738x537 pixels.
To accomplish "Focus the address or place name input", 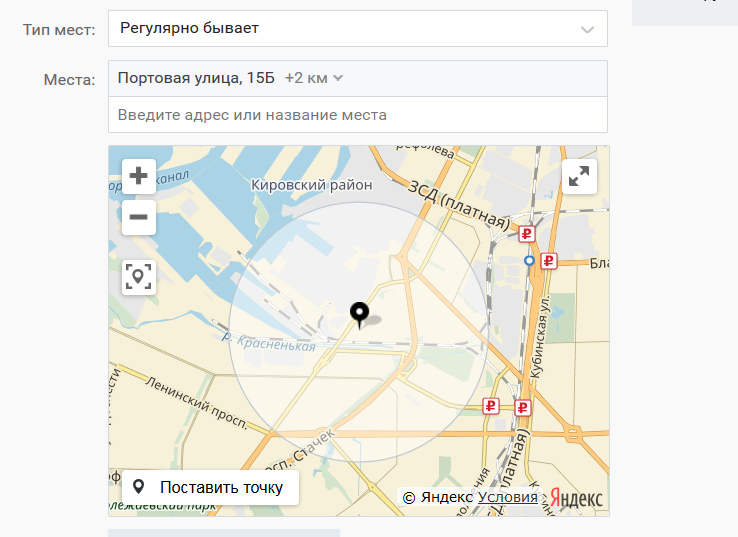I will click(357, 115).
